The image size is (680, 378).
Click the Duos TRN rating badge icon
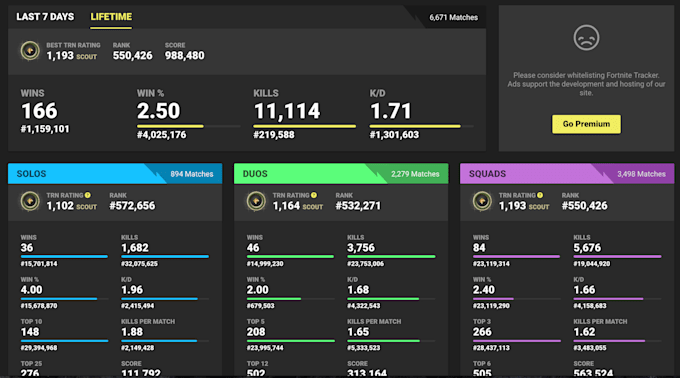[256, 201]
